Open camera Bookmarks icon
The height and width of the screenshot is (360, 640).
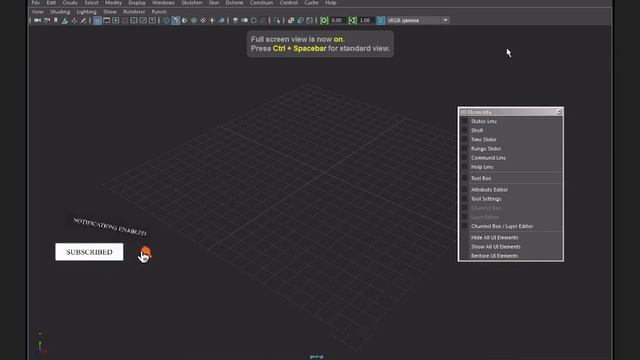pyautogui.click(x=56, y=20)
